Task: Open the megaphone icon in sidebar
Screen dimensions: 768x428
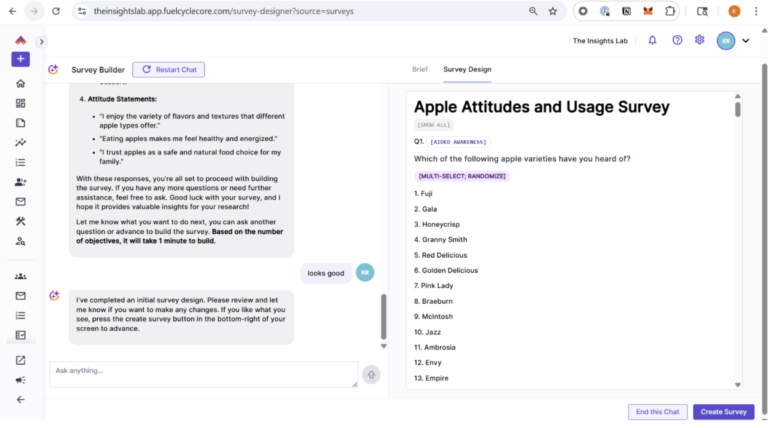Action: (x=20, y=380)
